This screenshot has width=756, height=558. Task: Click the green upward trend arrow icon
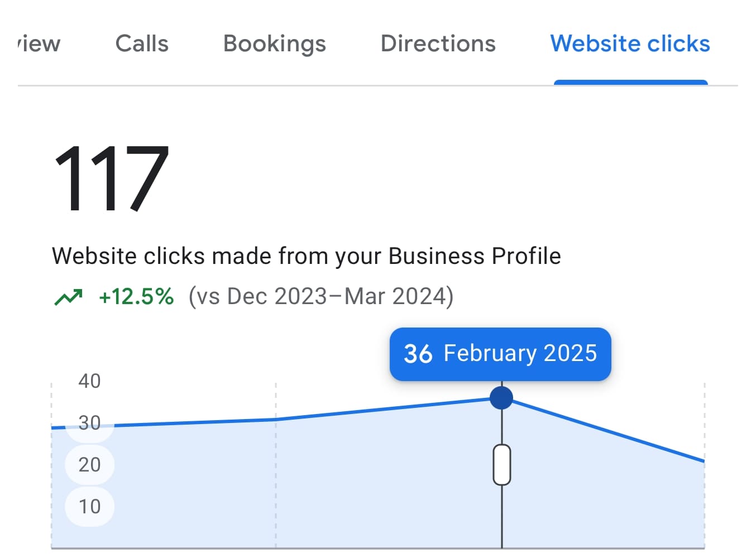coord(69,296)
